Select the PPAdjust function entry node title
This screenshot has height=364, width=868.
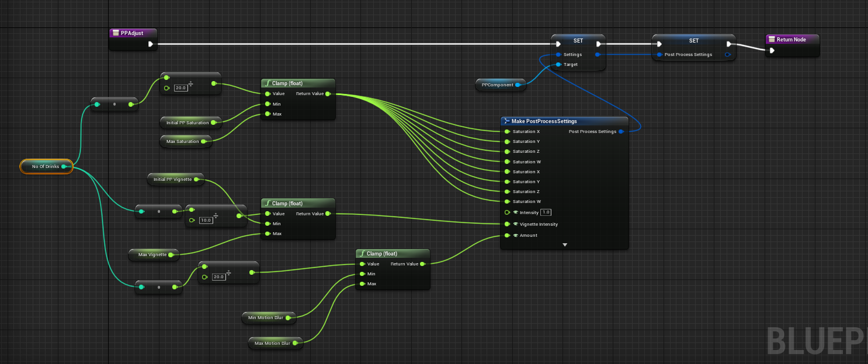(x=132, y=33)
